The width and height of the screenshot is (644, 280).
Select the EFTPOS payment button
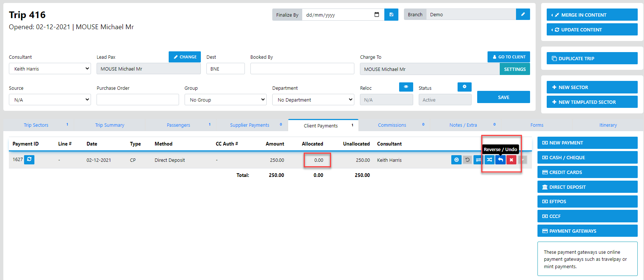tap(587, 201)
